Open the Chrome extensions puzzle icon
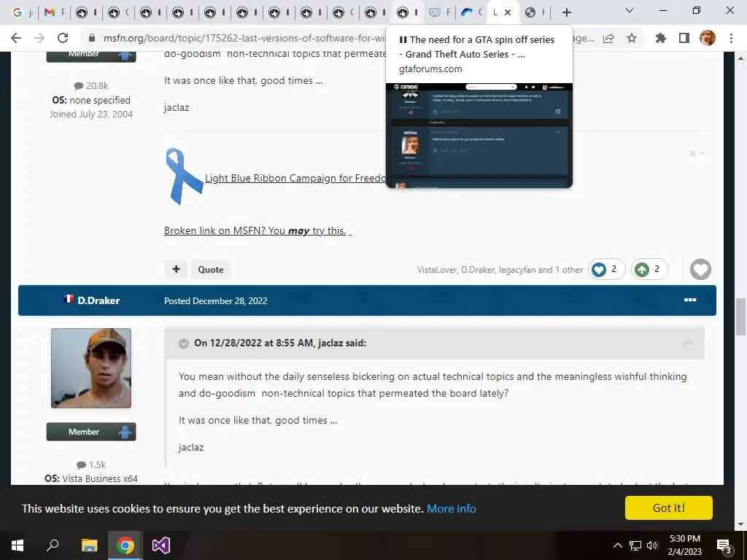This screenshot has width=747, height=560. tap(661, 38)
